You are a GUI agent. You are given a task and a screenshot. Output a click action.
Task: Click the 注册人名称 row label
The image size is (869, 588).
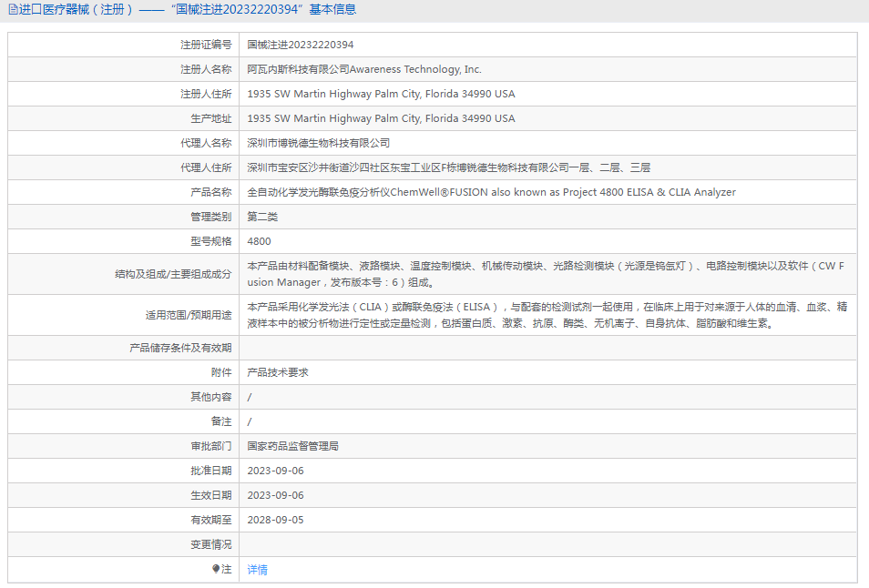(206, 69)
